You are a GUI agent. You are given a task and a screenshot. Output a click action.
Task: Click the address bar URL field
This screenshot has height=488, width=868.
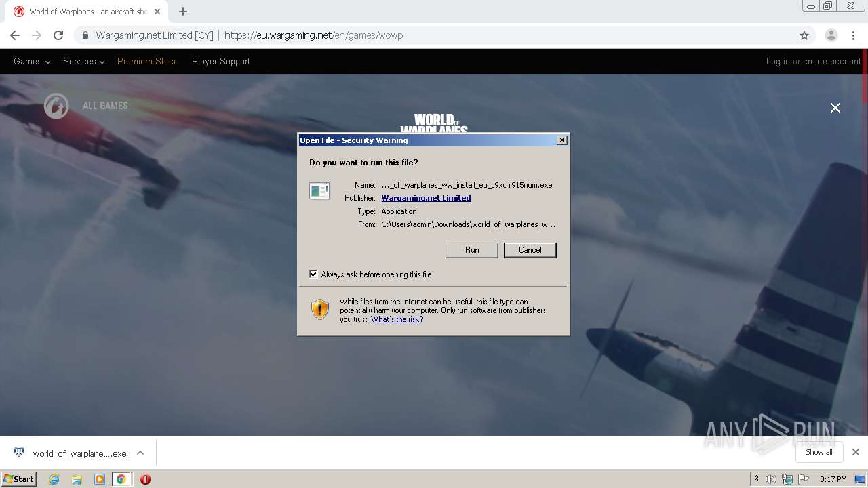(x=434, y=35)
